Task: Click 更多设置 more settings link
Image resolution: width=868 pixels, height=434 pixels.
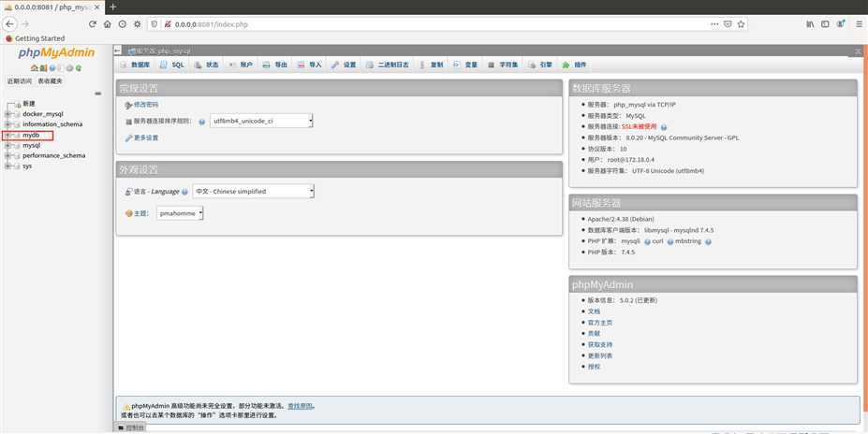Action: click(x=145, y=137)
